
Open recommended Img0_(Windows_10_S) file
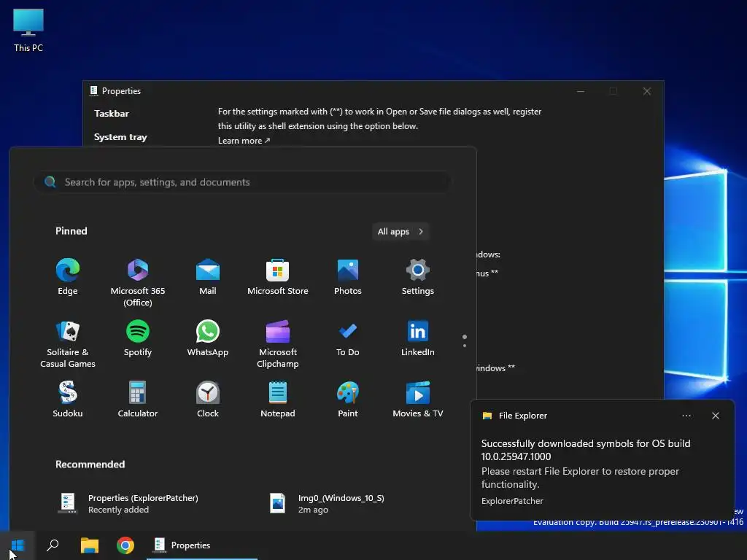click(328, 503)
